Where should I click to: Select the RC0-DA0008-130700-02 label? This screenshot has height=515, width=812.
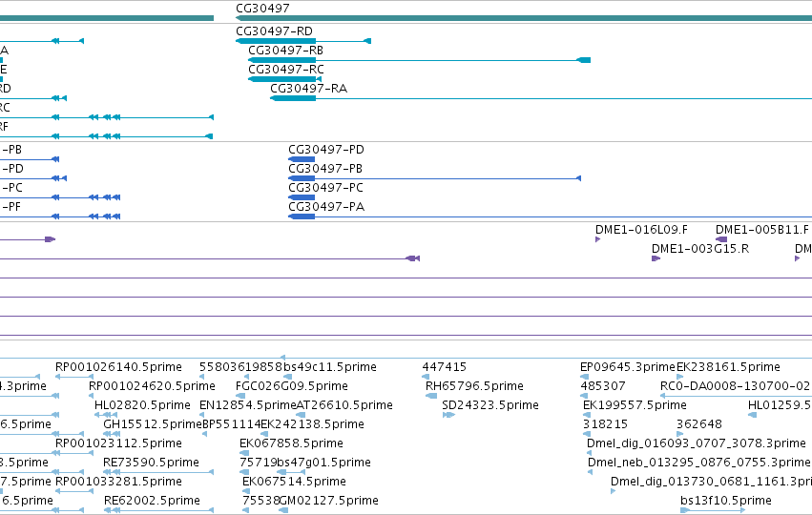(735, 386)
